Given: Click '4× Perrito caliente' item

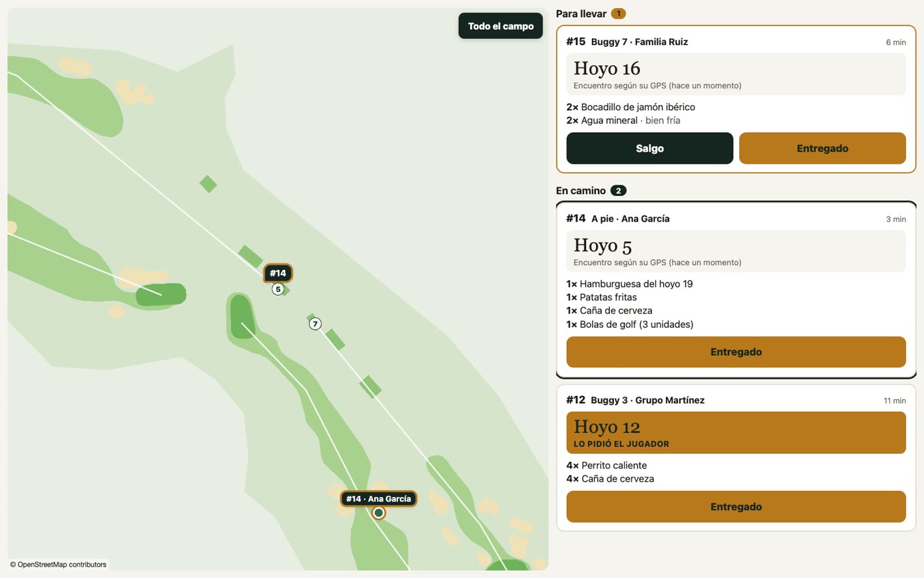Looking at the screenshot, I should pos(607,465).
